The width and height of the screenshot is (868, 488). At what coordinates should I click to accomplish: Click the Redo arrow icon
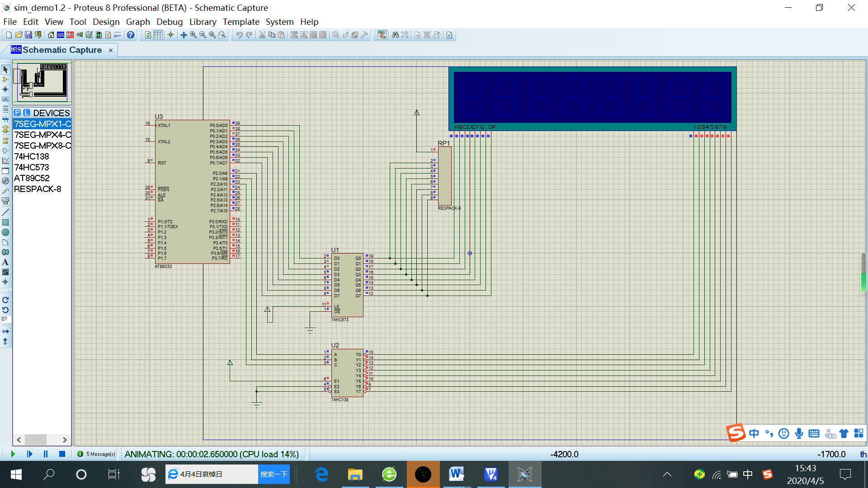coord(249,35)
